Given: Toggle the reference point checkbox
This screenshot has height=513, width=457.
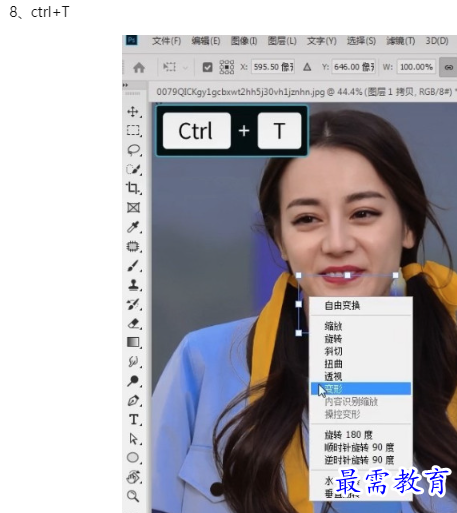Looking at the screenshot, I should [x=207, y=67].
